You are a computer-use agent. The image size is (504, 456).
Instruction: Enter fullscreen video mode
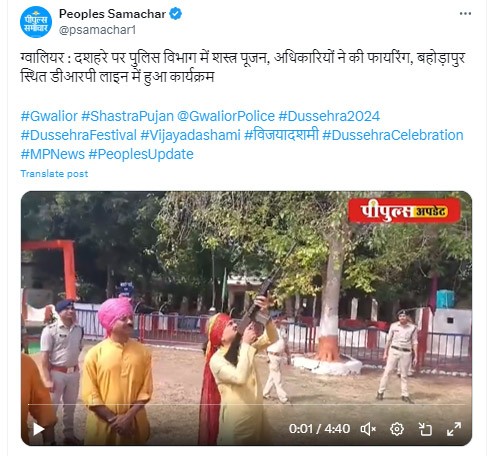pos(454,429)
